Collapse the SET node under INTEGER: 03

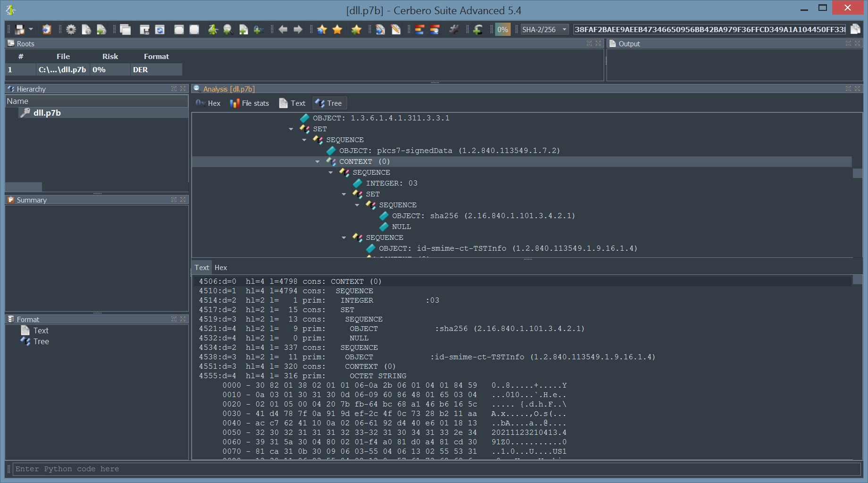click(x=344, y=194)
